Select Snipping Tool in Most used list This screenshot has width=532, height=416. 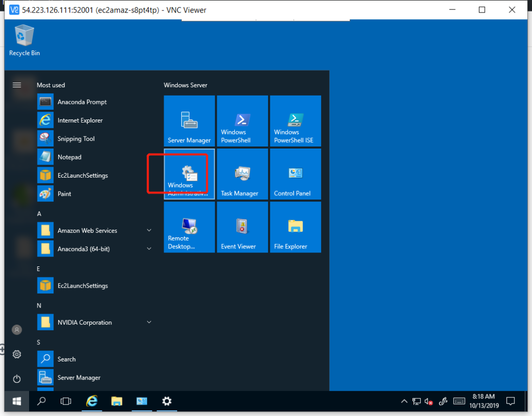76,139
